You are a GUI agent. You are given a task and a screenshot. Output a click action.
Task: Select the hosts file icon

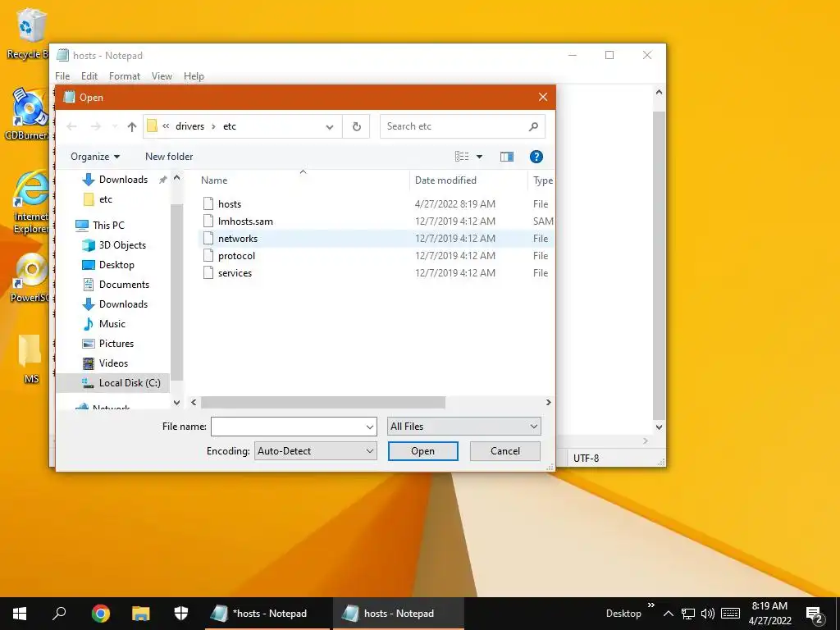208,203
